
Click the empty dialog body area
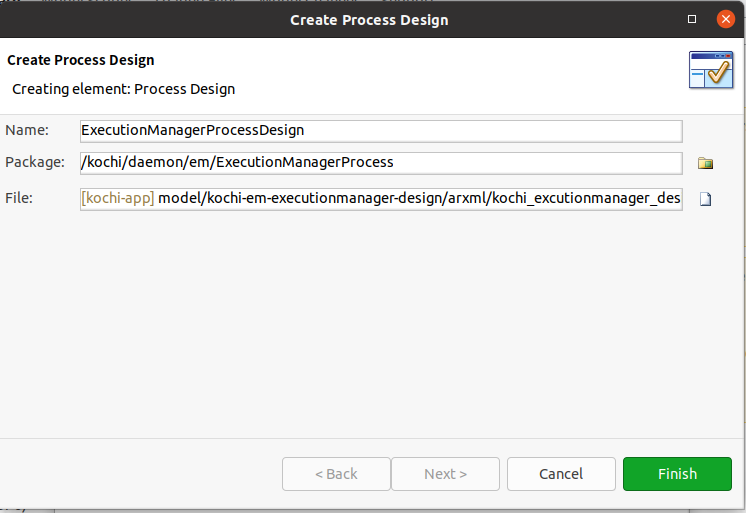pyautogui.click(x=371, y=324)
